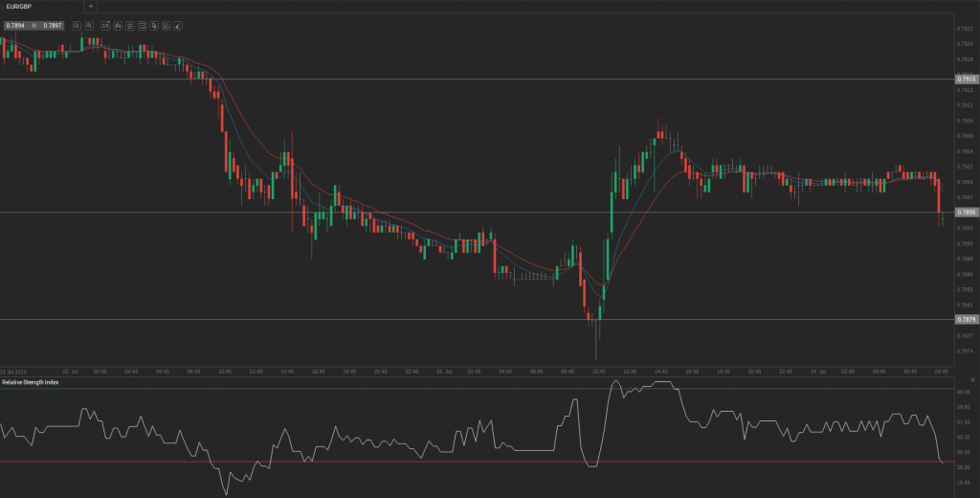This screenshot has height=498, width=980.
Task: Click the zoom in magnifier icon
Action: click(89, 26)
